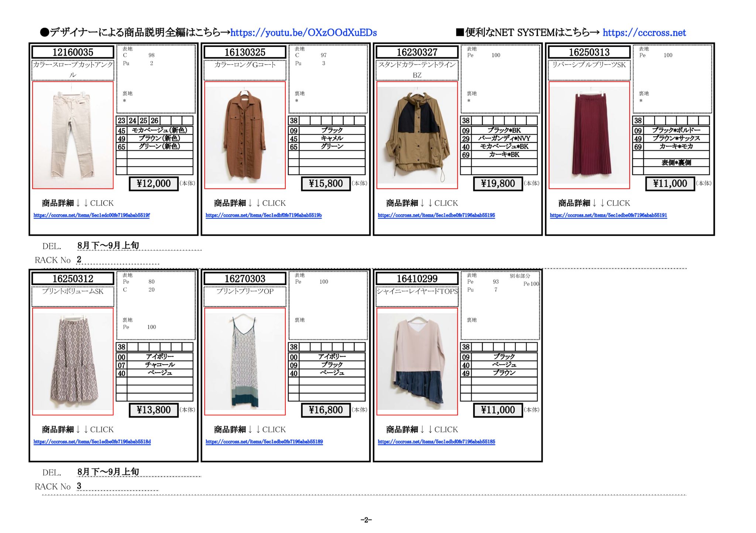This screenshot has width=756, height=533.
Task: Open item link under product 16410299
Action: 436,442
